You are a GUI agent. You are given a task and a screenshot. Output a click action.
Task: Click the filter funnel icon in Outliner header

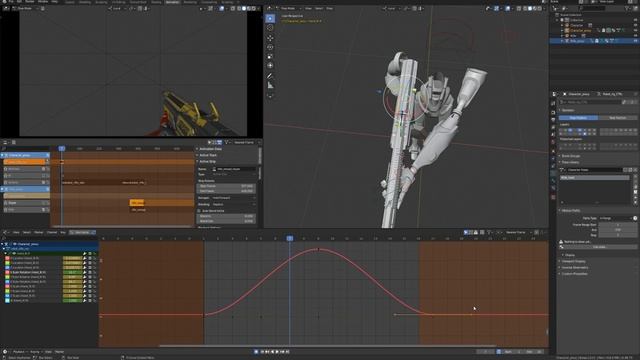tap(627, 8)
